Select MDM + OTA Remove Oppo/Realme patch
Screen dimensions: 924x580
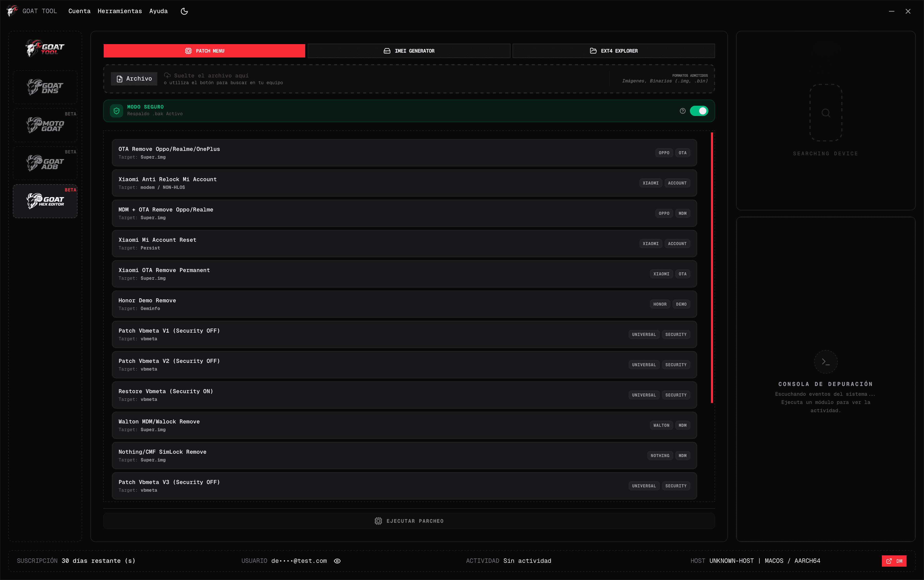[404, 213]
